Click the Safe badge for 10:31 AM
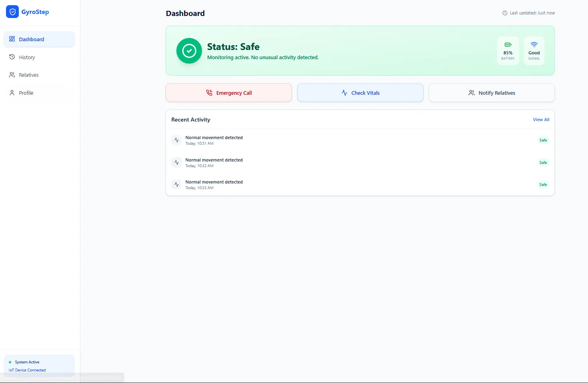588x383 pixels. 543,140
